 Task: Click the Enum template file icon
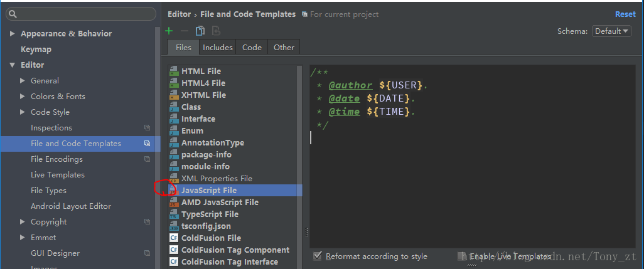(x=174, y=130)
